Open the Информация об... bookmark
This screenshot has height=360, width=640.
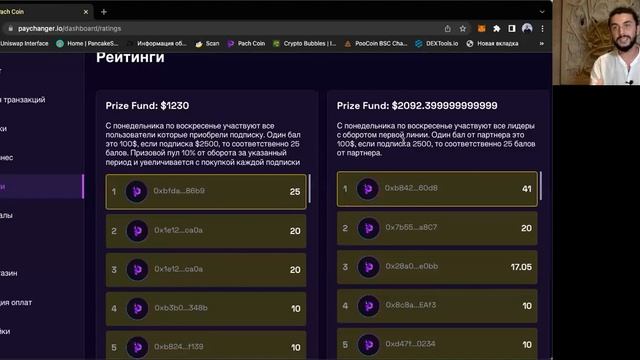[x=156, y=43]
